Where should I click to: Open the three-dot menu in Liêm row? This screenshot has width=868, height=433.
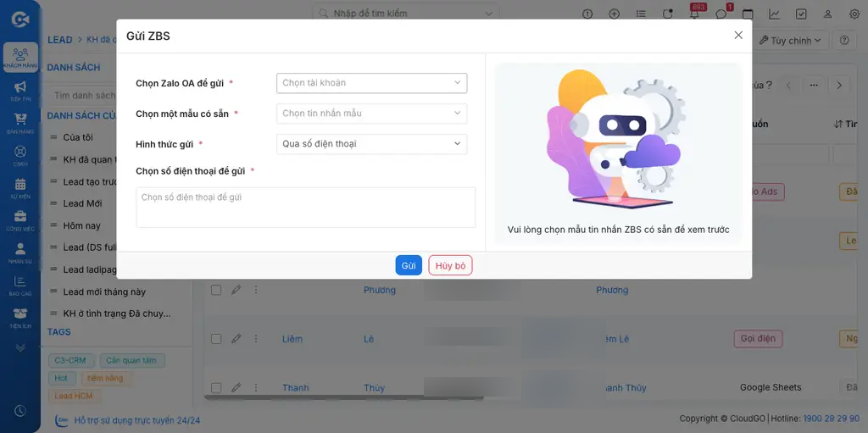coord(256,338)
